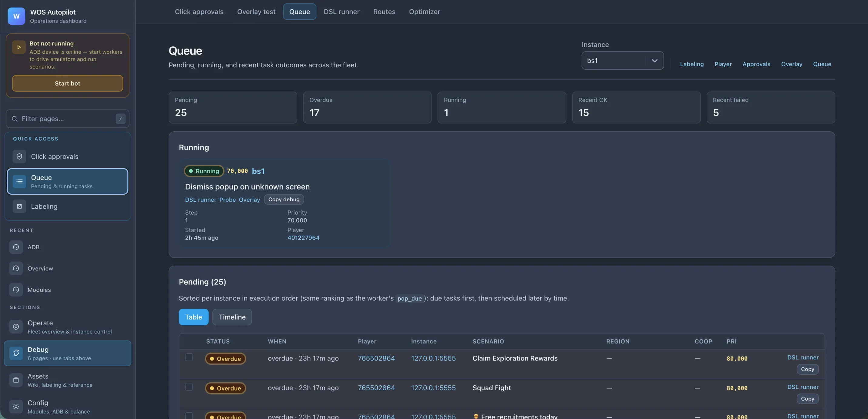This screenshot has height=419, width=868.
Task: Click bs1 instance link in running card
Action: tap(258, 171)
